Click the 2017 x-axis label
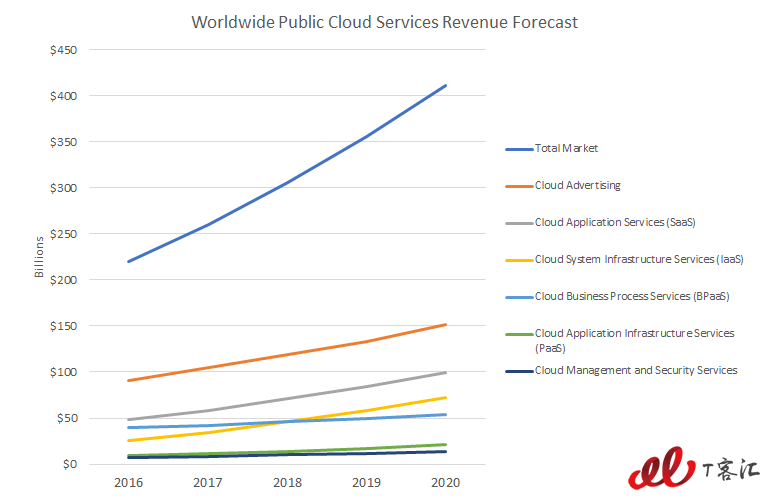The height and width of the screenshot is (500, 770). (208, 483)
